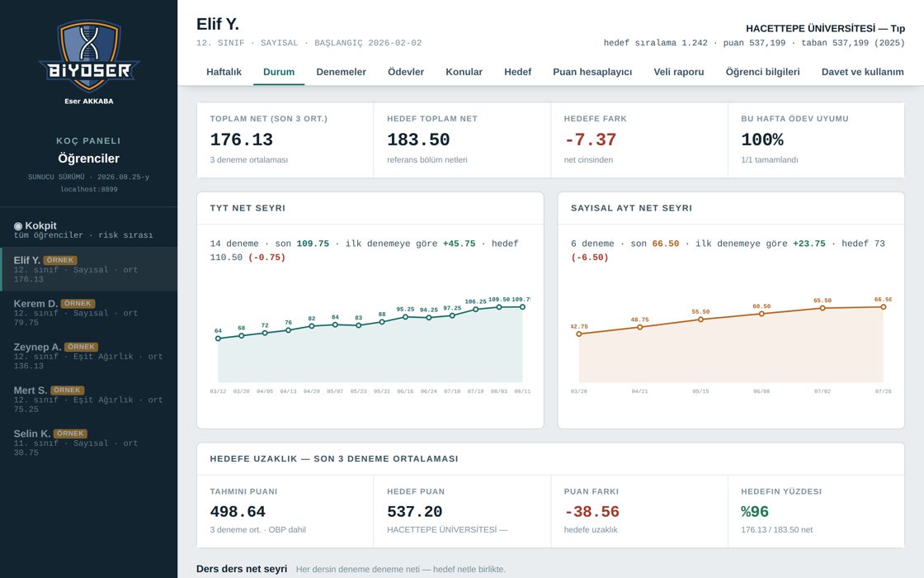Click the first TYT data point labeled 64

coord(218,339)
